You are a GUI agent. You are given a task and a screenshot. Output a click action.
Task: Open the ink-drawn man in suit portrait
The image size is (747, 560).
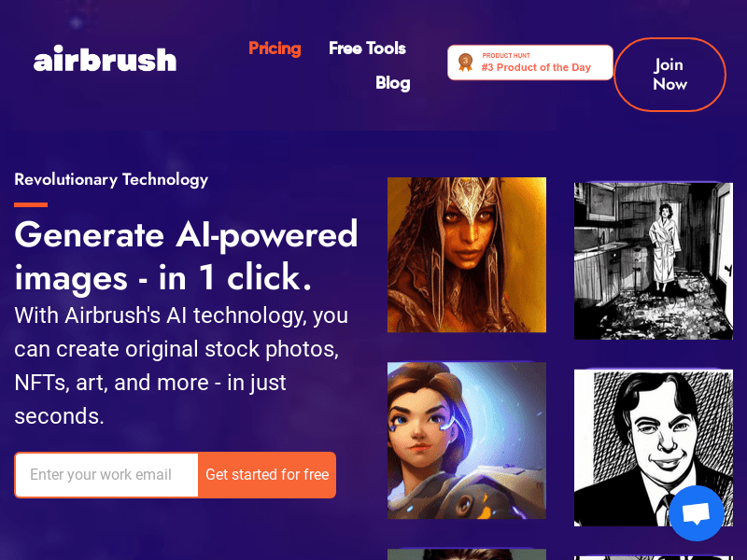click(x=654, y=448)
